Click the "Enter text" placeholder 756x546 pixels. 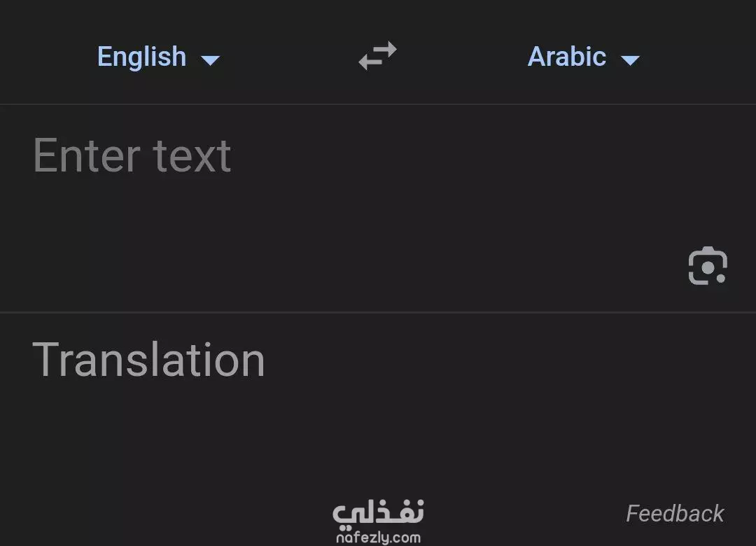[132, 155]
